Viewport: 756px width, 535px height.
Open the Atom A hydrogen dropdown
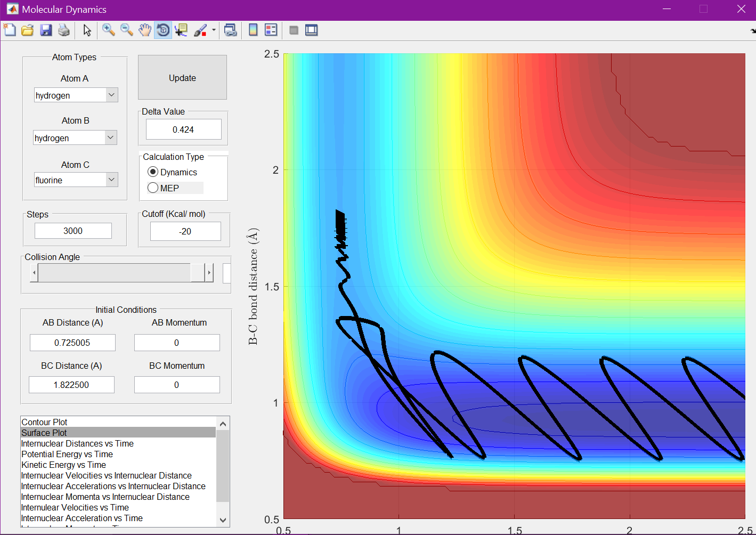(111, 95)
